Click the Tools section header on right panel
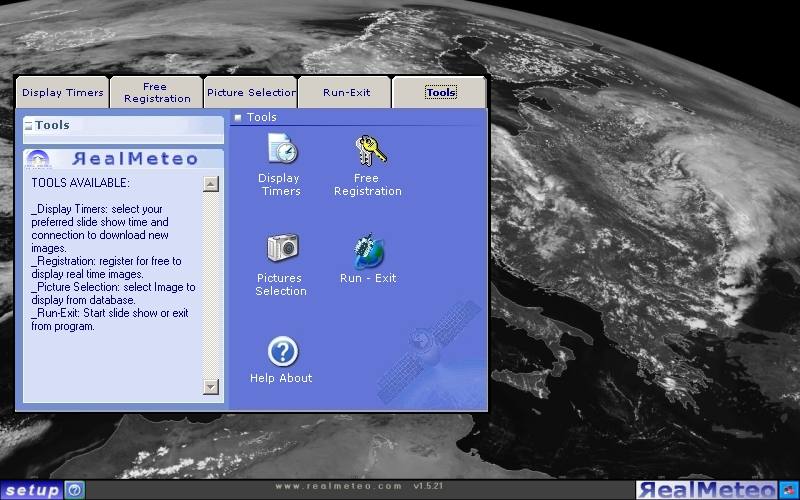This screenshot has height=500, width=800. pyautogui.click(x=262, y=117)
